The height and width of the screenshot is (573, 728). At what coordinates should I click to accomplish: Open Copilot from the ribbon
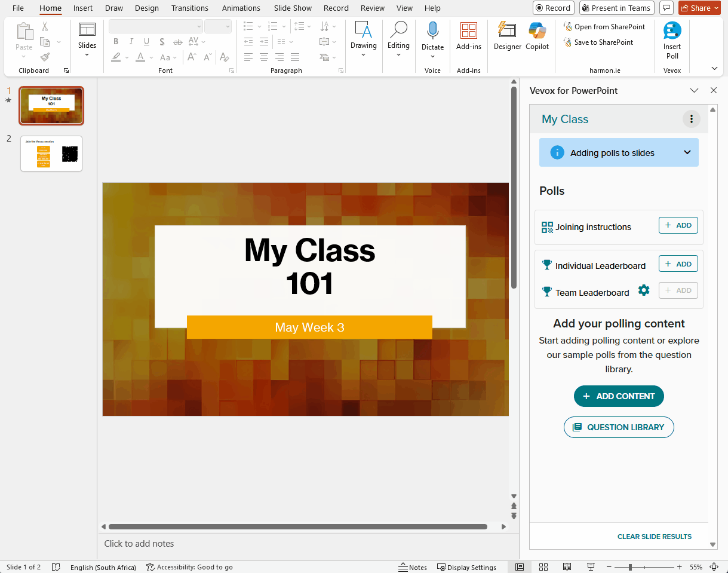click(536, 37)
